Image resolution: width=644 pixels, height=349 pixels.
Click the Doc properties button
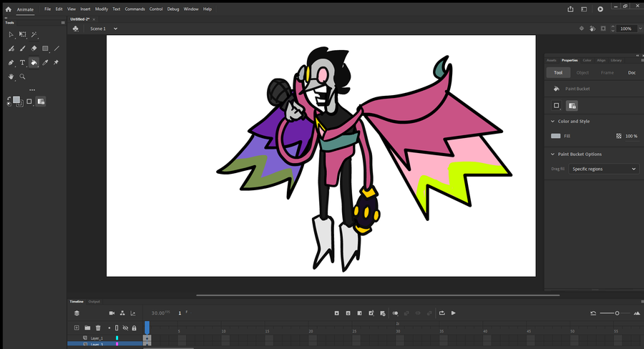[x=632, y=73]
